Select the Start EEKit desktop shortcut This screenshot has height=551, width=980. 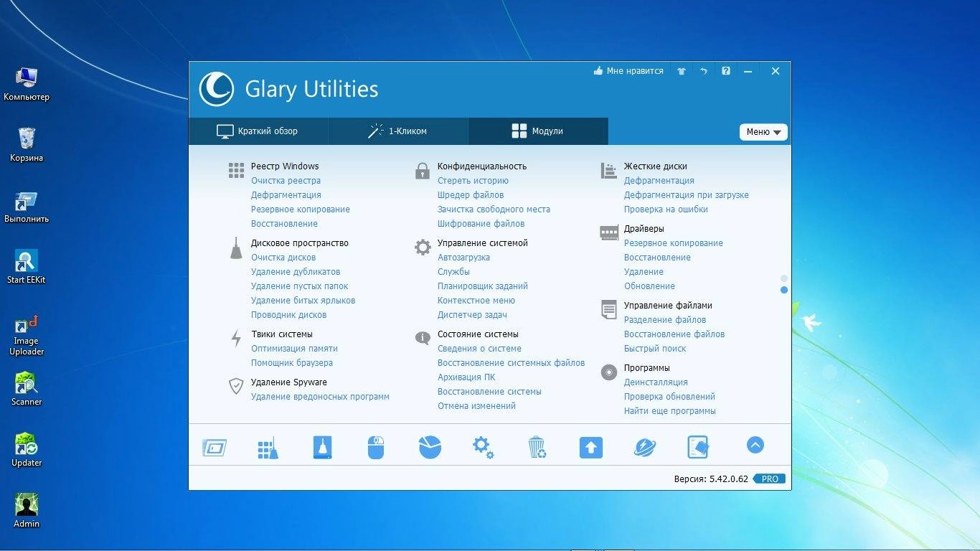(27, 267)
